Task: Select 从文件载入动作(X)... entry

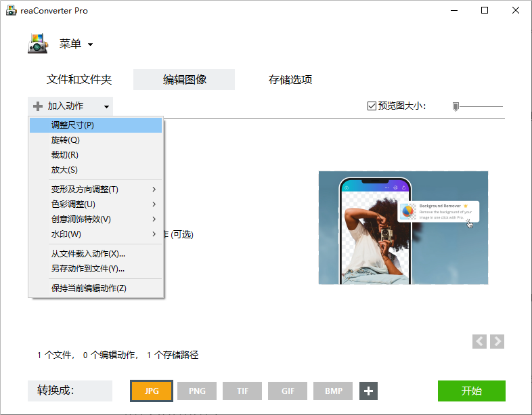Action: pos(95,254)
